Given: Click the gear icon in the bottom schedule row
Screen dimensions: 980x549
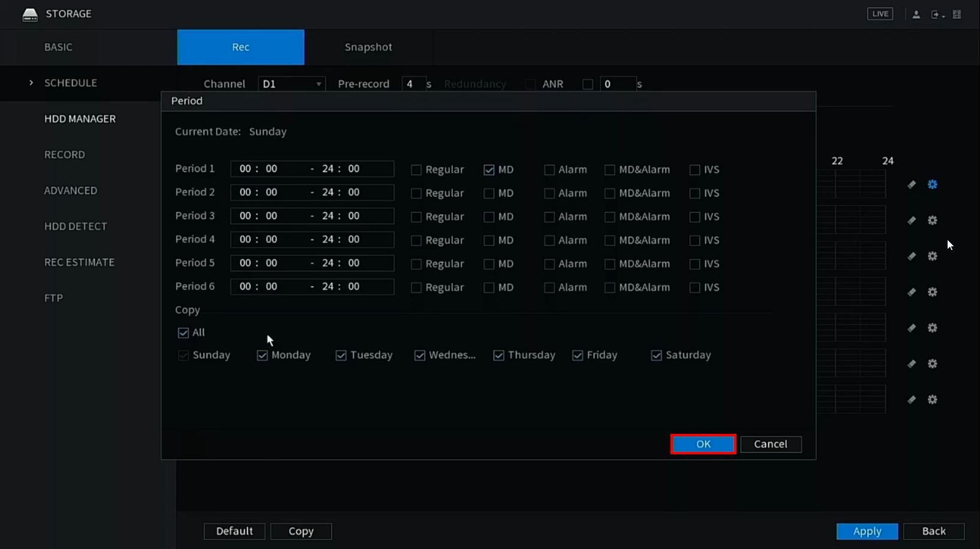Looking at the screenshot, I should click(932, 400).
